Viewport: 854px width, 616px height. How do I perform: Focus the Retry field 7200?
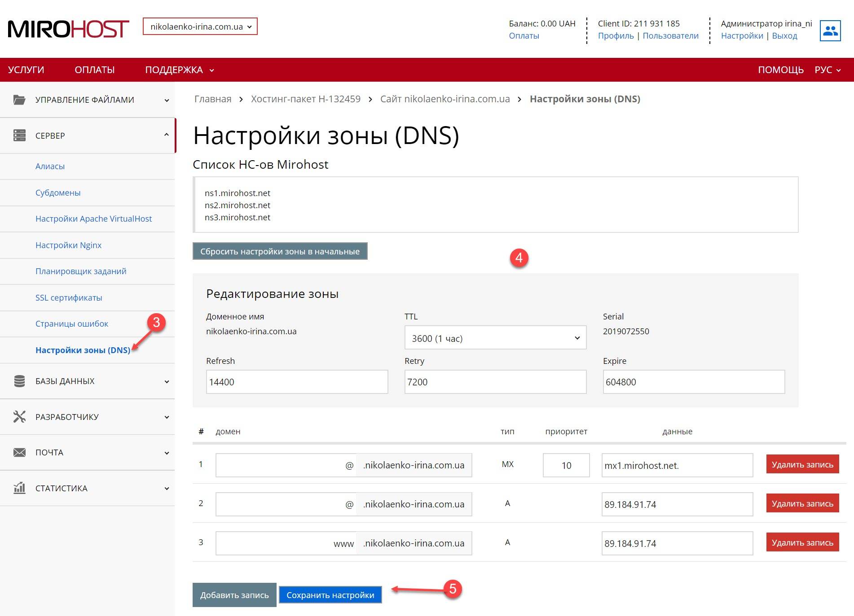click(495, 382)
